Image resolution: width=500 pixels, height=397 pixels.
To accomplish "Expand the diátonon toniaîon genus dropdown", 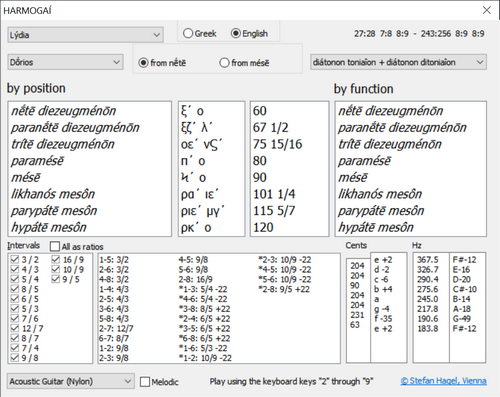I will [398, 62].
